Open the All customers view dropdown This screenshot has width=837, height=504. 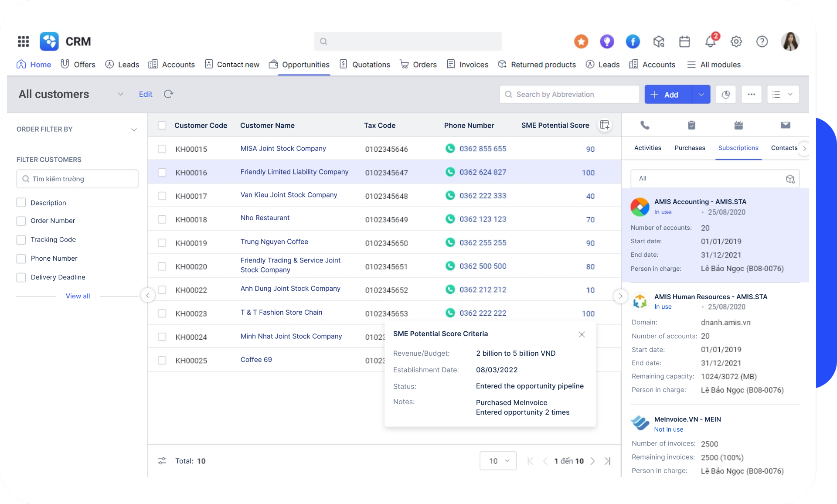(120, 94)
